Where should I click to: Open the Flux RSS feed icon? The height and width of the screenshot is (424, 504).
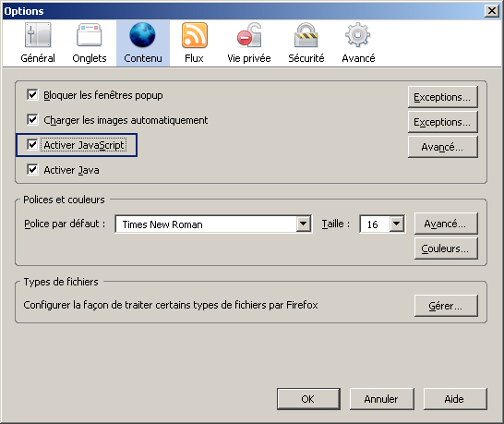click(195, 35)
